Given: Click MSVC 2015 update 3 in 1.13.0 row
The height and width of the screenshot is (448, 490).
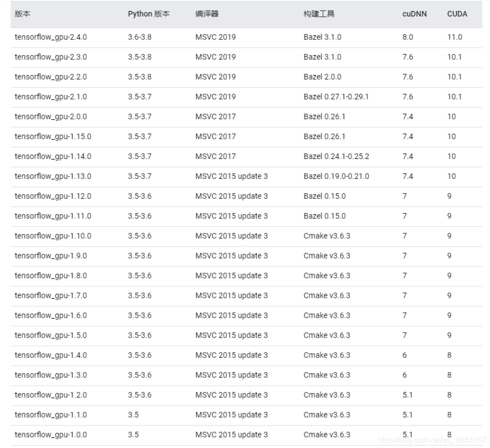Looking at the screenshot, I should [232, 177].
